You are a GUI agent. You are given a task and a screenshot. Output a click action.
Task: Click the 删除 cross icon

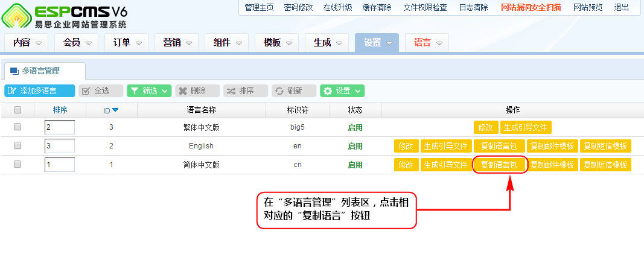pos(183,91)
